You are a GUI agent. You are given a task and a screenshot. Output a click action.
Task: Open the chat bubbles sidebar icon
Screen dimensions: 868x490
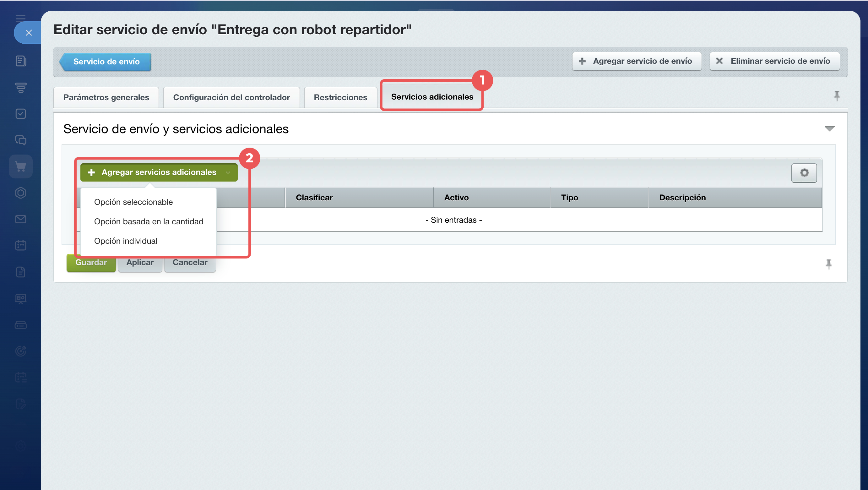tap(21, 140)
